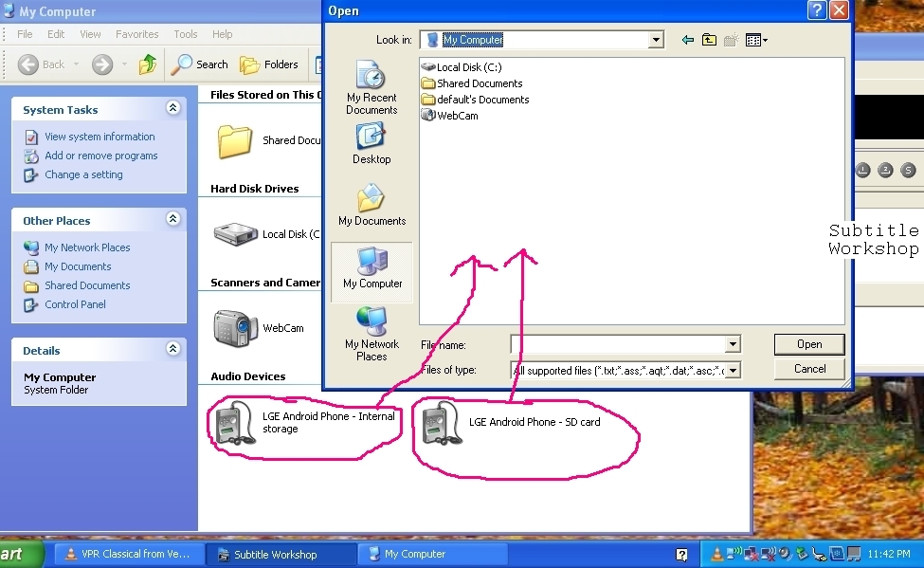Collapse the Details panel
Screen dimensions: 924x568
pyautogui.click(x=172, y=349)
